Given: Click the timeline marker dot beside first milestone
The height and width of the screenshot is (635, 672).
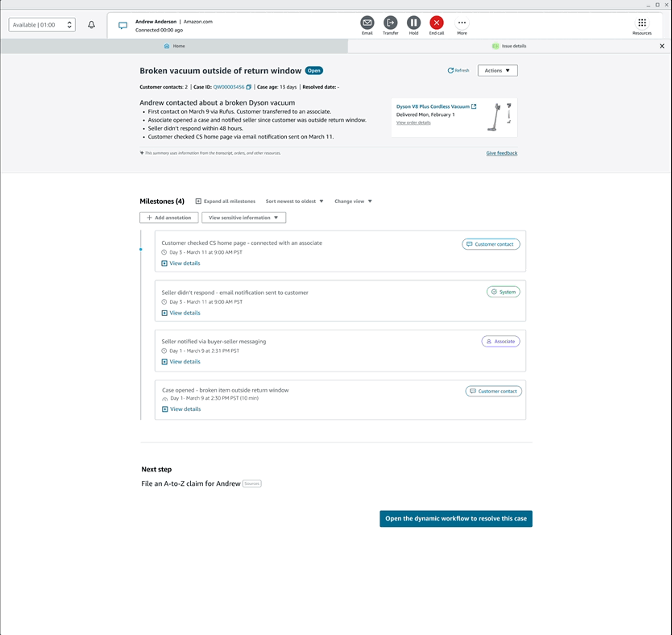Looking at the screenshot, I should (140, 249).
